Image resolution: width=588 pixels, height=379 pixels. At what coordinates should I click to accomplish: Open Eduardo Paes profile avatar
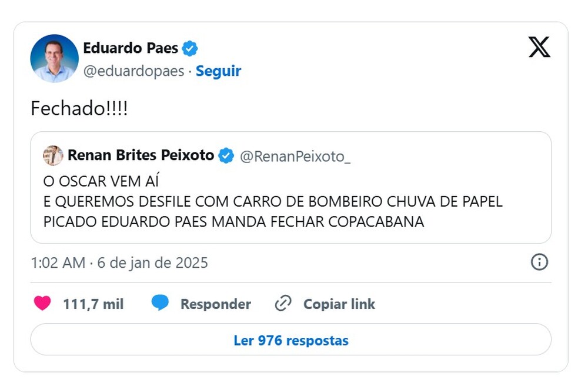[x=54, y=58]
